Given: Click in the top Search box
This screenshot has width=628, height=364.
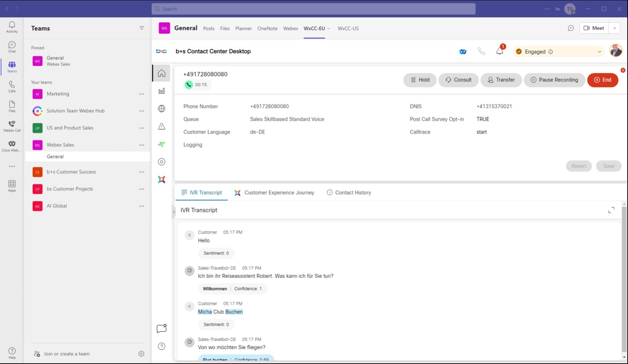Looking at the screenshot, I should point(314,9).
